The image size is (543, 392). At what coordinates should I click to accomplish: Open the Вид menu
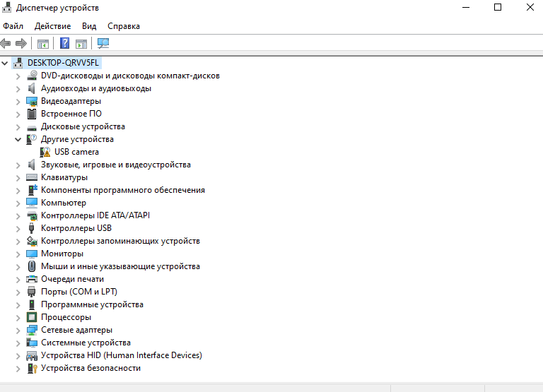89,26
